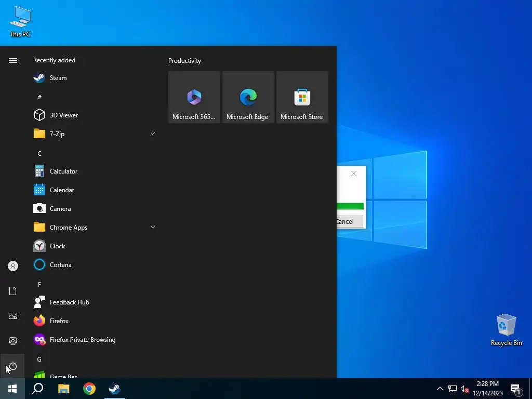Open Game Bar app
The height and width of the screenshot is (399, 532).
95,374
